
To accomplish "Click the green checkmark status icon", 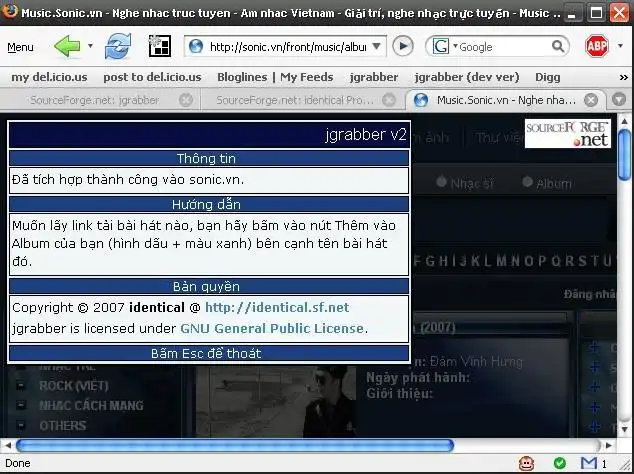I will tap(560, 463).
